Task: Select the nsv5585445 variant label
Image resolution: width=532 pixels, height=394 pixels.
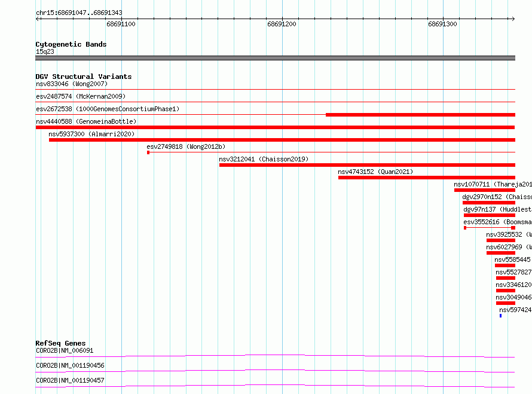Action: (x=512, y=259)
